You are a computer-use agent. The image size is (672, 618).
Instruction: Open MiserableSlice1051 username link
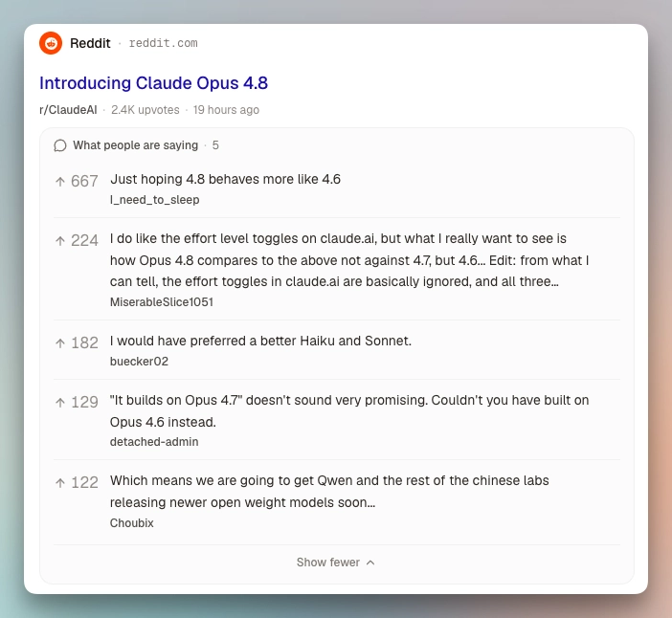tap(162, 302)
